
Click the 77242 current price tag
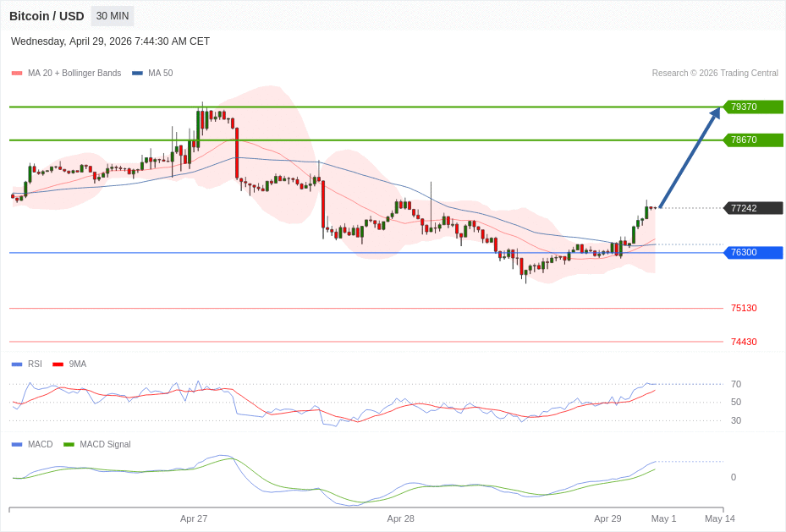(752, 208)
